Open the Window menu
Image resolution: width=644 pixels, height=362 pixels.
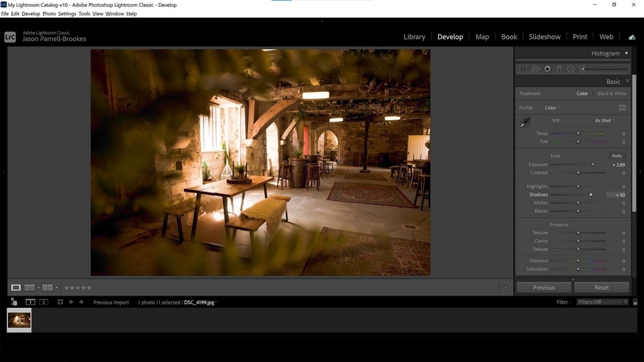(x=115, y=14)
